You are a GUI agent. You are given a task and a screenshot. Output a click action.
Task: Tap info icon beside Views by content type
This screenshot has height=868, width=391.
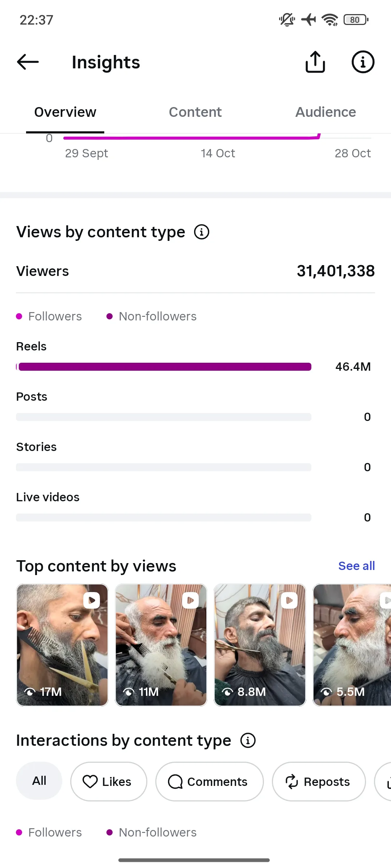[x=202, y=232]
